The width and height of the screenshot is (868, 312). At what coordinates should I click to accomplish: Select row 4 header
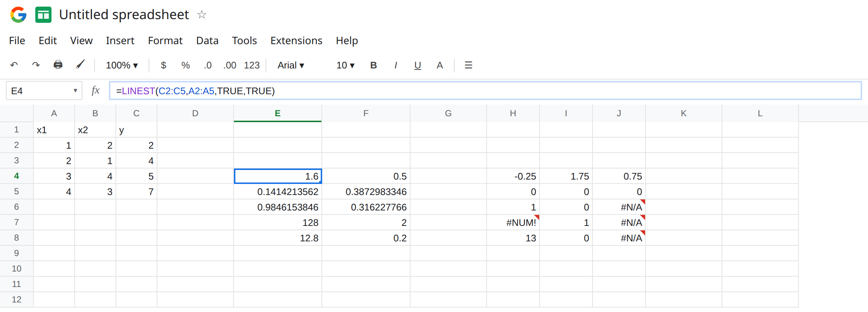pos(17,176)
